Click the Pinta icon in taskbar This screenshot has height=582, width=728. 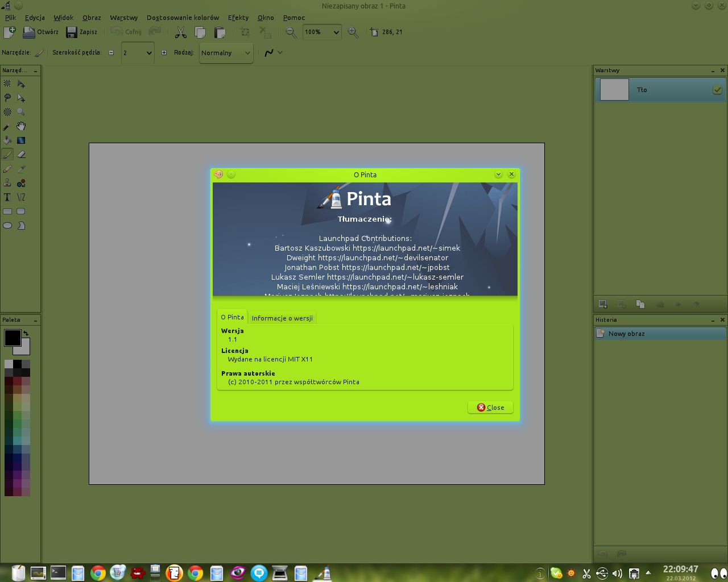click(322, 573)
